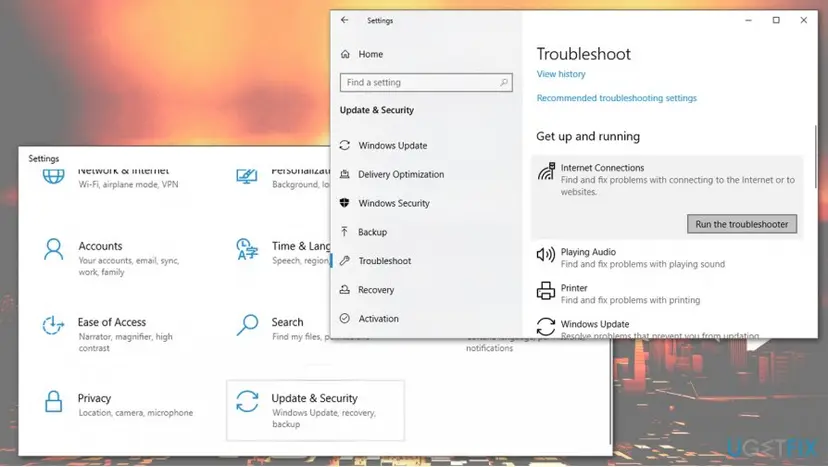Click Run the troubleshooter button

[x=741, y=224]
